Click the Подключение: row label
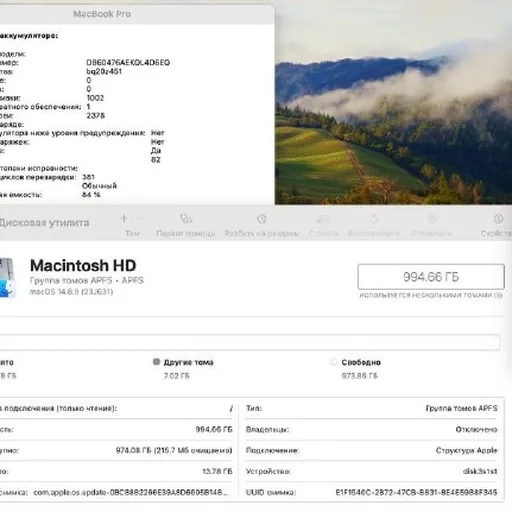This screenshot has width=512, height=512. point(272,450)
